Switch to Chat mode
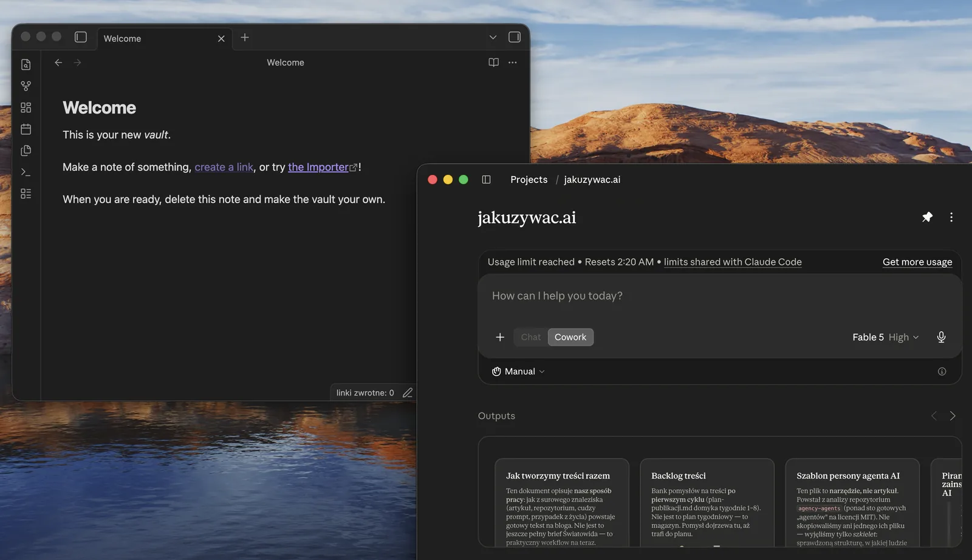 point(530,337)
